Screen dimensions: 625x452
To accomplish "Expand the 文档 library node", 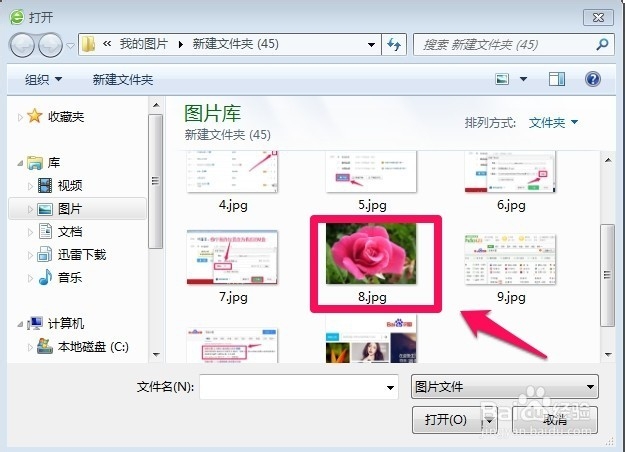I will click(30, 232).
